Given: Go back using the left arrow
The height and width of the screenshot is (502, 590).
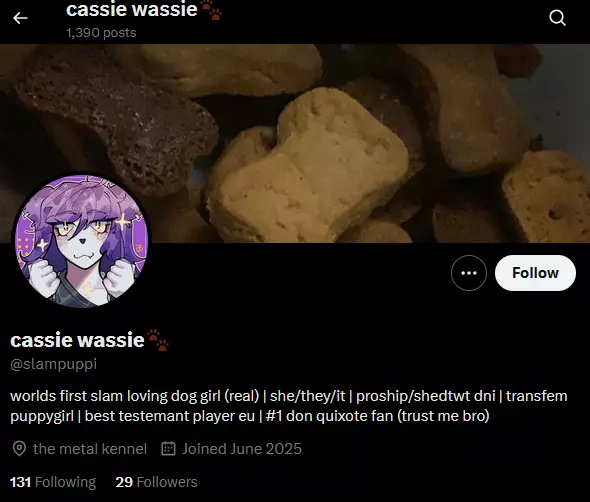Looking at the screenshot, I should pos(20,18).
